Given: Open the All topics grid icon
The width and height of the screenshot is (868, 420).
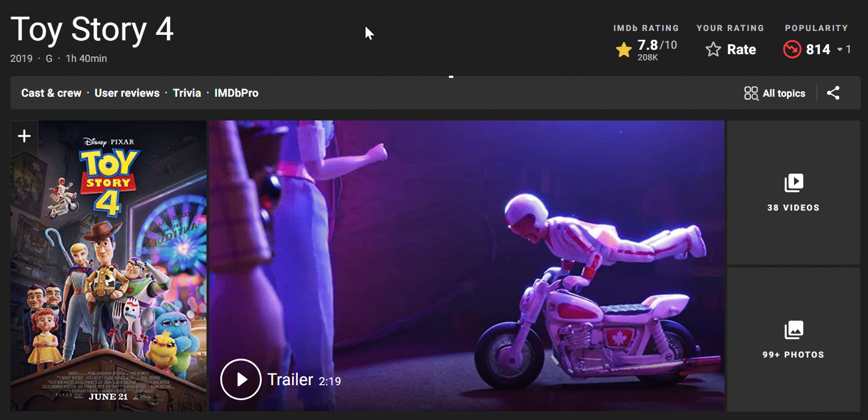Looking at the screenshot, I should pyautogui.click(x=751, y=93).
